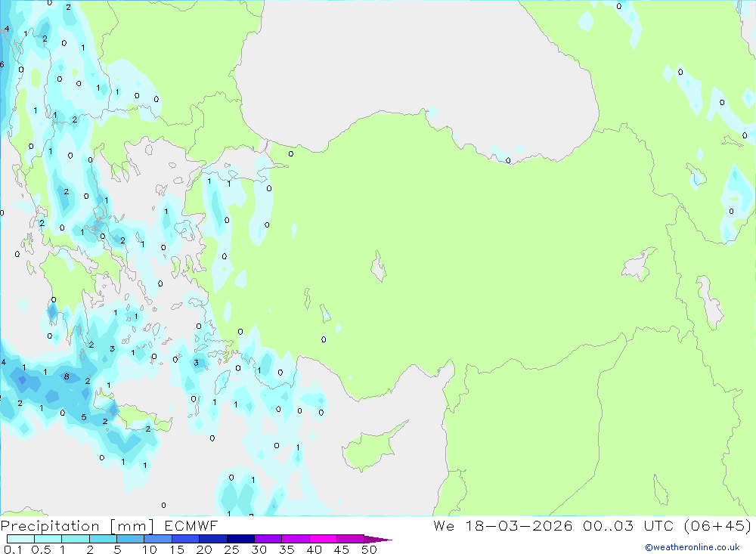This screenshot has width=756, height=554.
Task: Click the 10–15 mm legend swatch
Action: coord(158,539)
